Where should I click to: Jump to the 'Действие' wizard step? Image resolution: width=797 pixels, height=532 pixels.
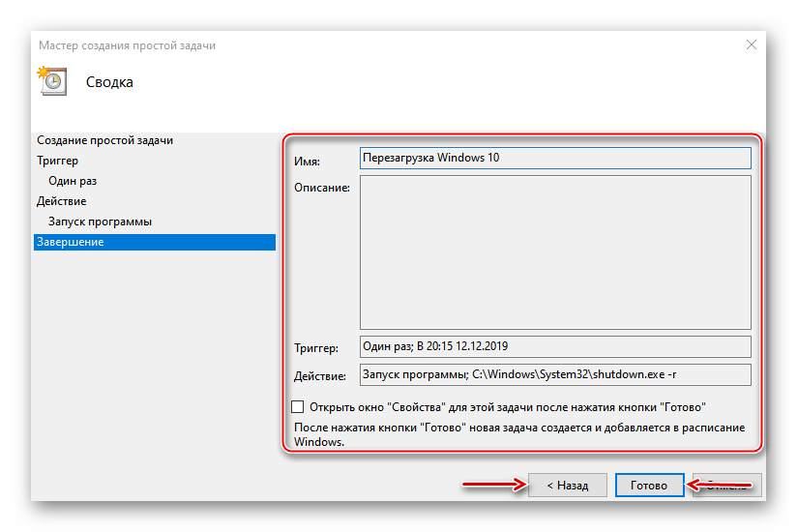pos(61,201)
